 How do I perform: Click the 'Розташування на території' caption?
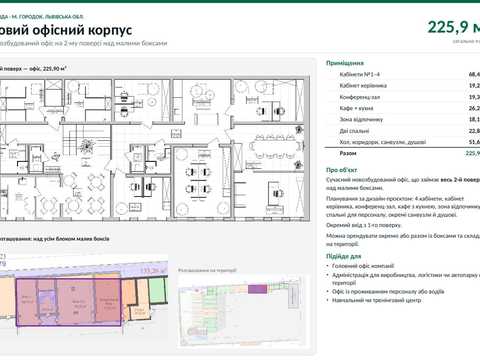click(207, 270)
